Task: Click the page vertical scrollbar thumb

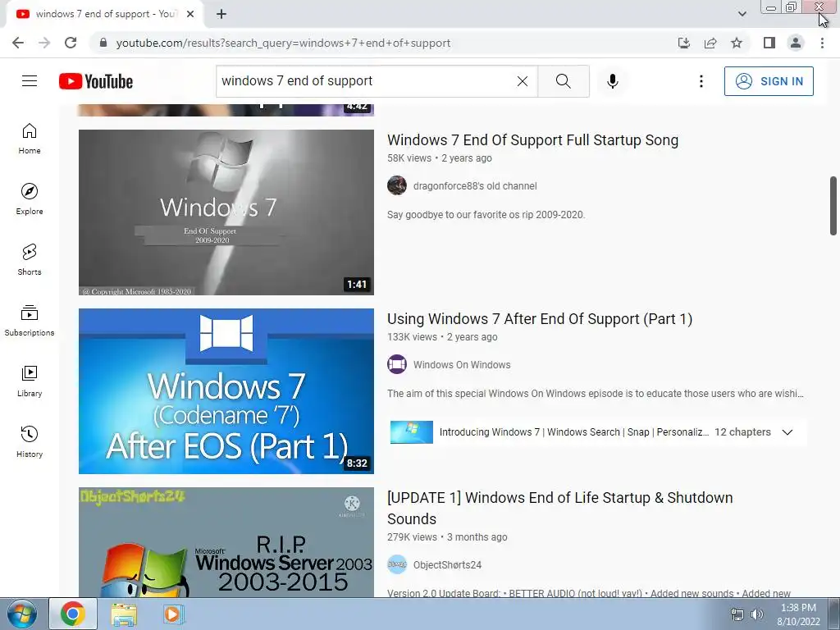Action: point(833,205)
